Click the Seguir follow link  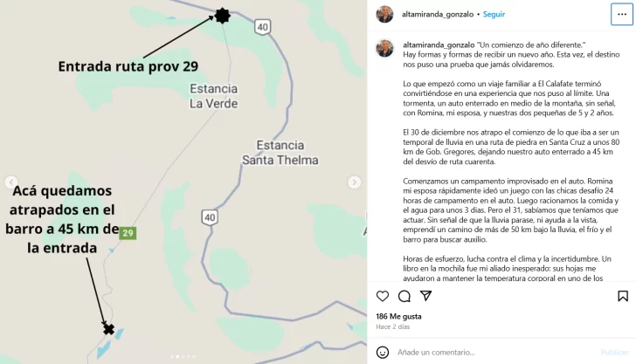[x=494, y=14]
